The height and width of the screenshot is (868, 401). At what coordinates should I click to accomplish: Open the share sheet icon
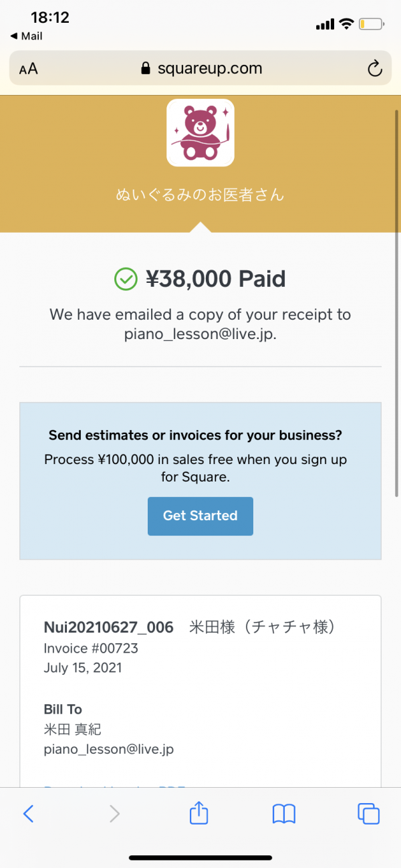pyautogui.click(x=199, y=812)
